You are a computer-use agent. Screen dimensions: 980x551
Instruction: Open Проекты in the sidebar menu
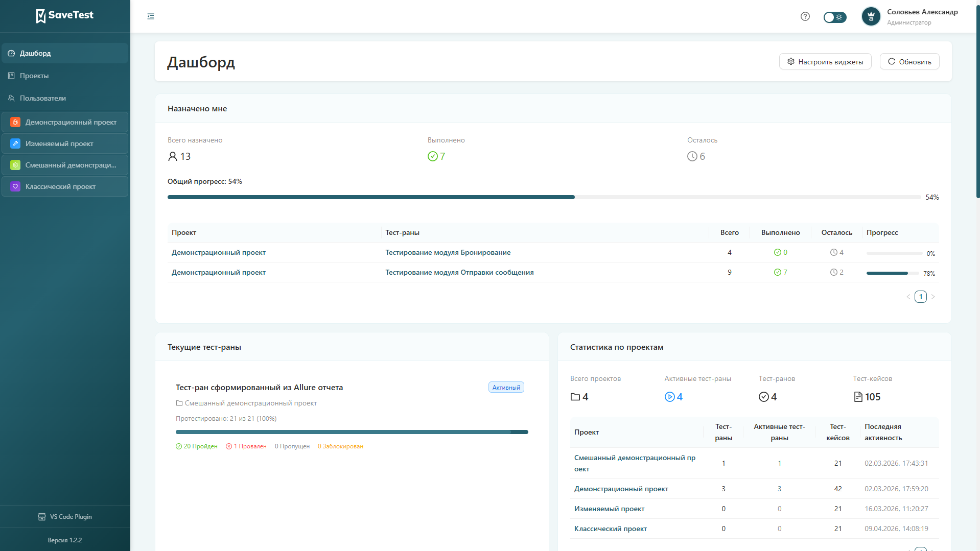click(34, 76)
